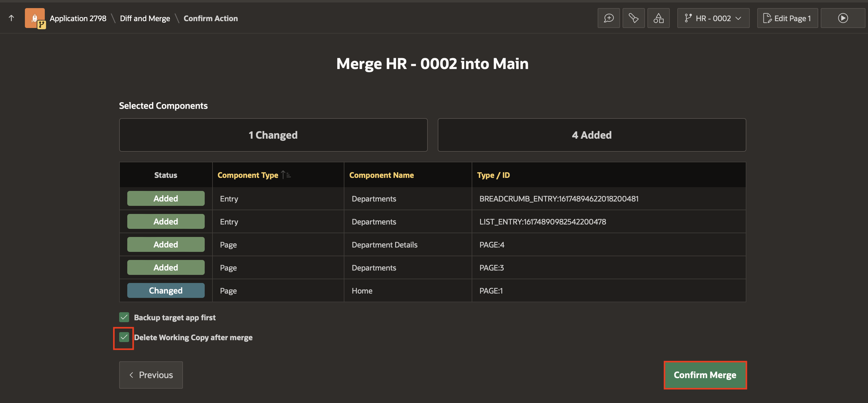Image resolution: width=868 pixels, height=403 pixels.
Task: Click the Edit Page 1 button
Action: coord(787,18)
